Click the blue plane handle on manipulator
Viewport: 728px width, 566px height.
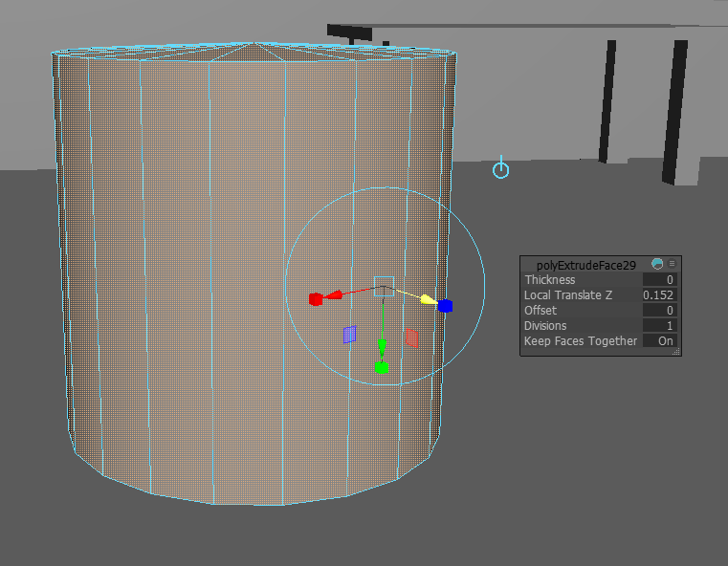349,335
